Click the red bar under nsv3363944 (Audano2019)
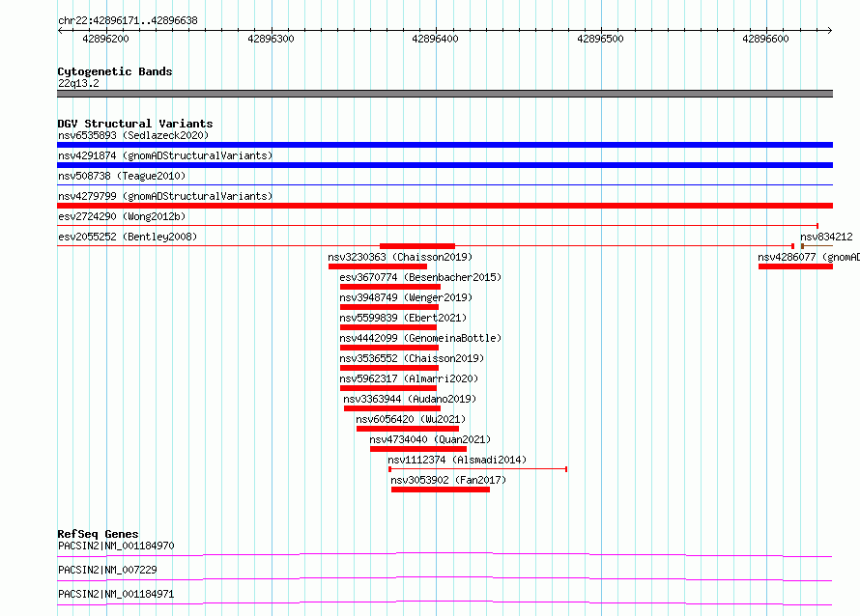 392,408
